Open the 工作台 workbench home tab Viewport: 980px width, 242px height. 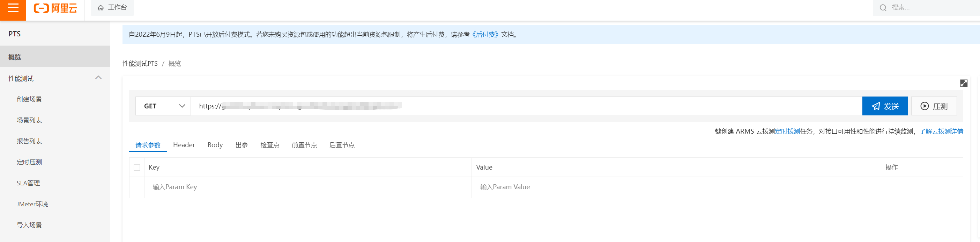[112, 8]
